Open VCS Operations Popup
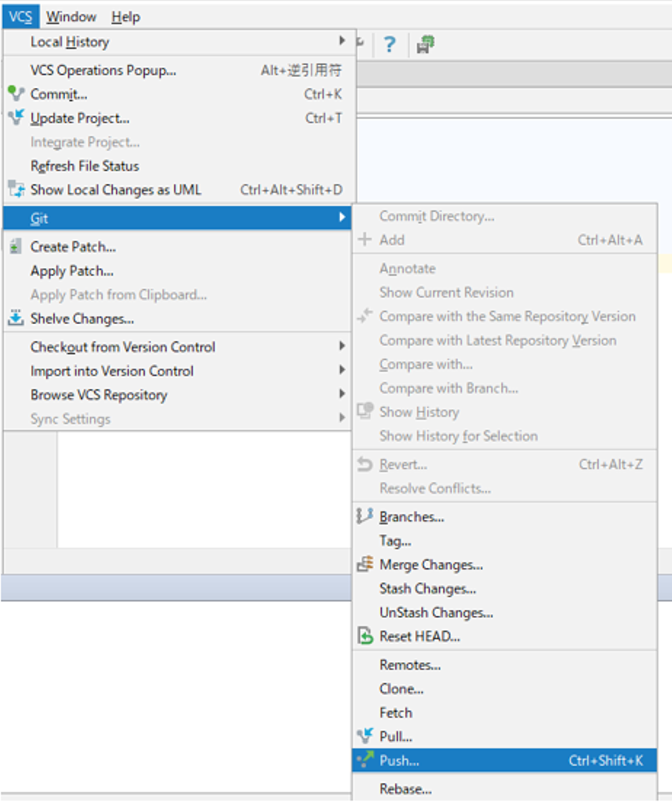672x807 pixels. pos(179,70)
